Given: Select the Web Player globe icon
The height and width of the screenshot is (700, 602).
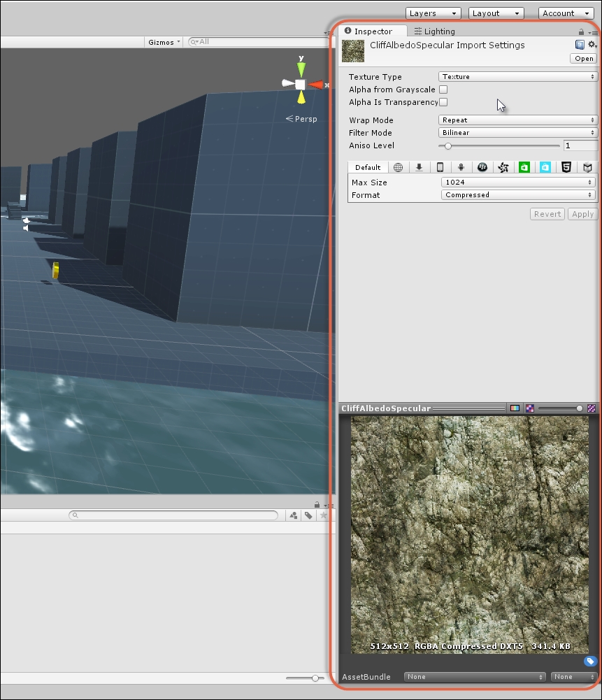Looking at the screenshot, I should [x=398, y=167].
